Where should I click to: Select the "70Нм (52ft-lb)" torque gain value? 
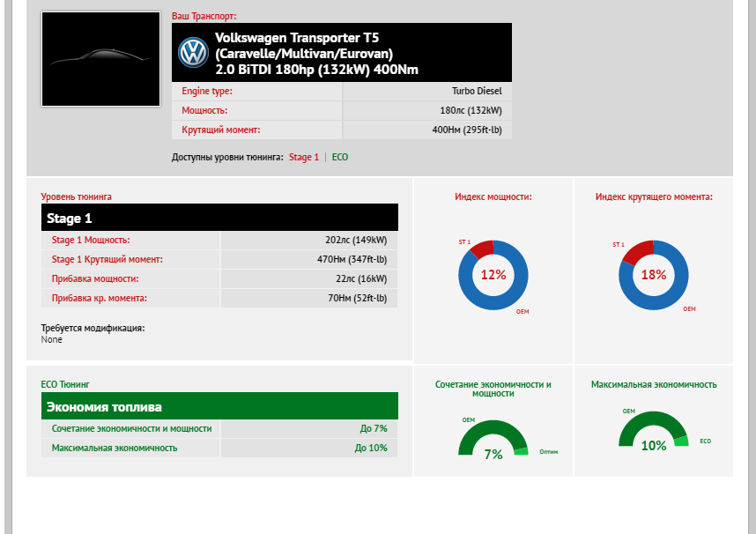(358, 298)
